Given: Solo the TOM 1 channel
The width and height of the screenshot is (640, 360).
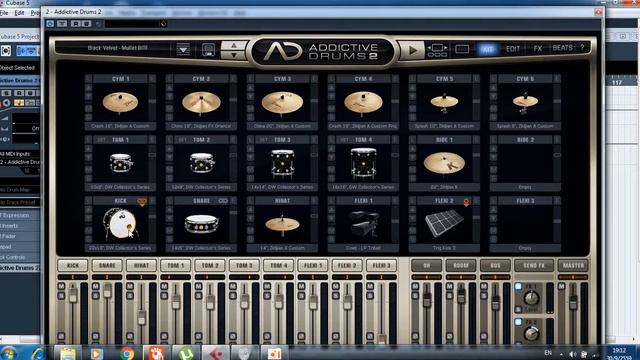Looking at the screenshot, I should click(x=164, y=296).
